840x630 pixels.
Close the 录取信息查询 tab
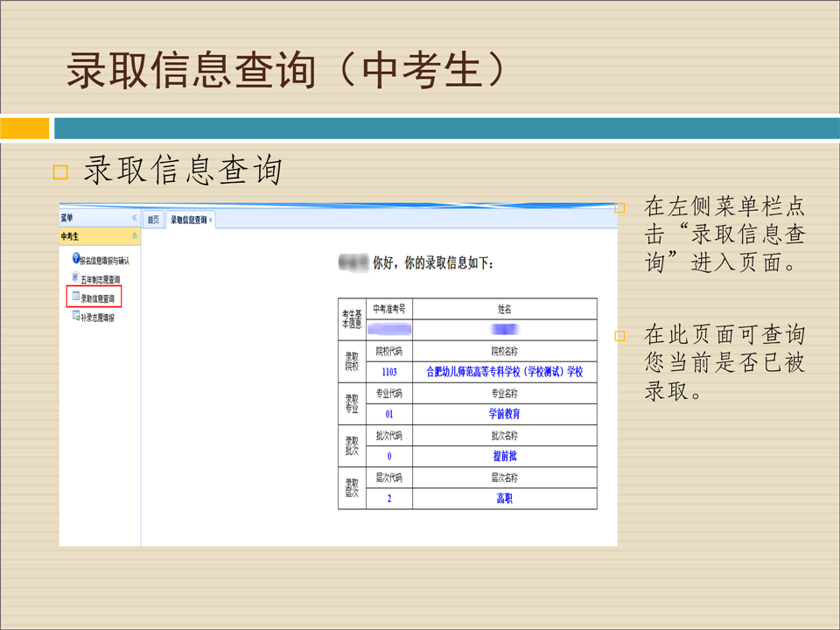coord(211,220)
